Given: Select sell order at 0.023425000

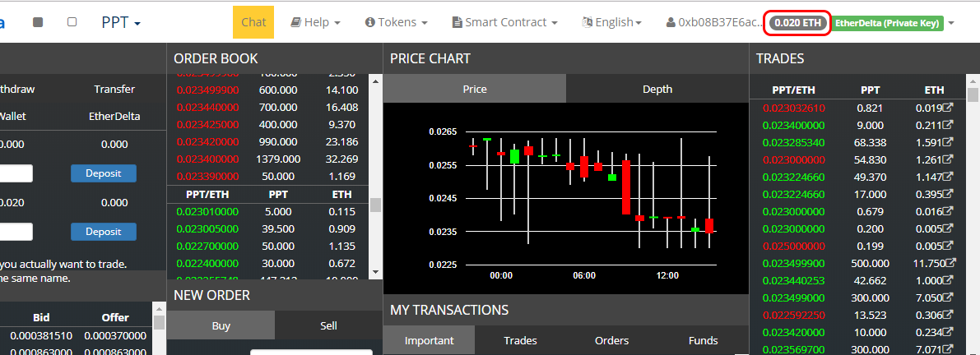Looking at the screenshot, I should click(x=268, y=125).
